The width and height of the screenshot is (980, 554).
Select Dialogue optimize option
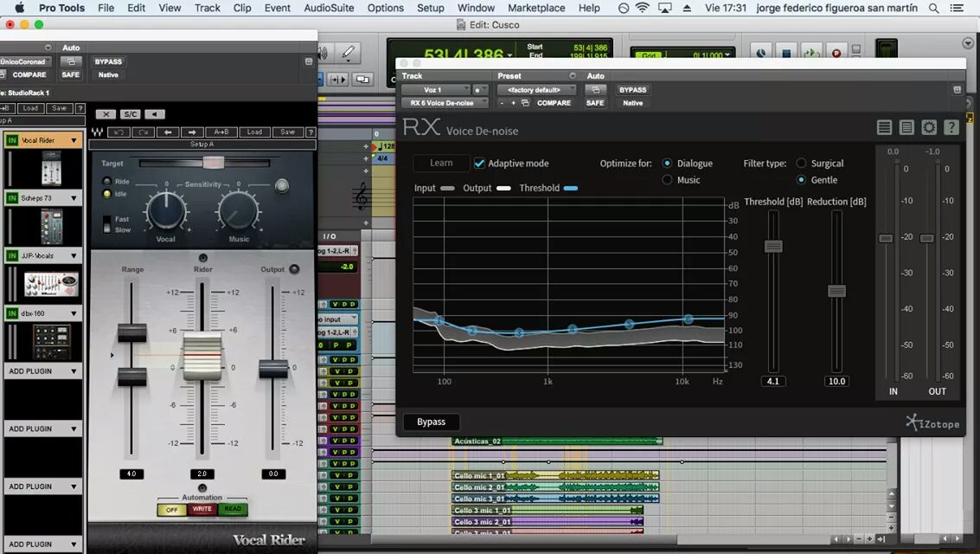coord(667,164)
